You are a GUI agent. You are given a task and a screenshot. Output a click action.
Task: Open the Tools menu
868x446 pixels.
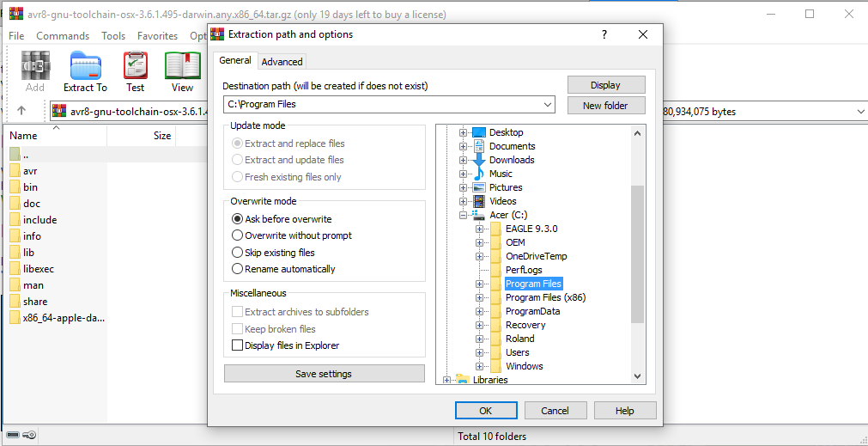click(x=113, y=36)
